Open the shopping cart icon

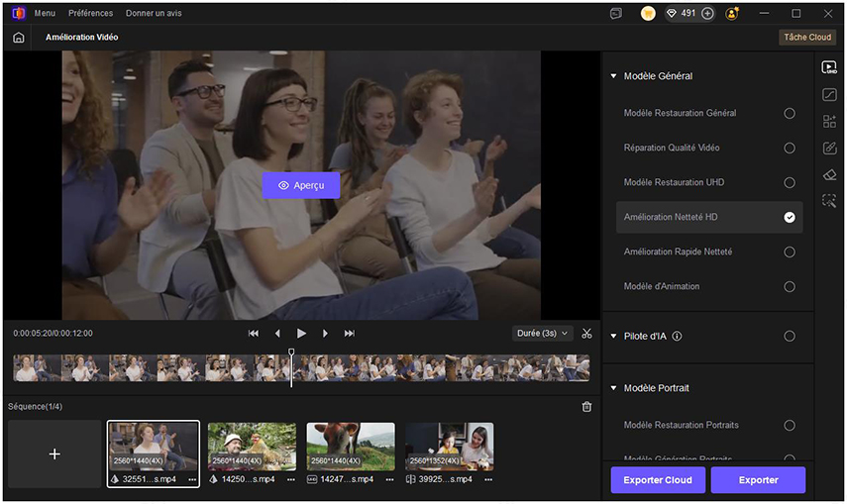tap(648, 14)
